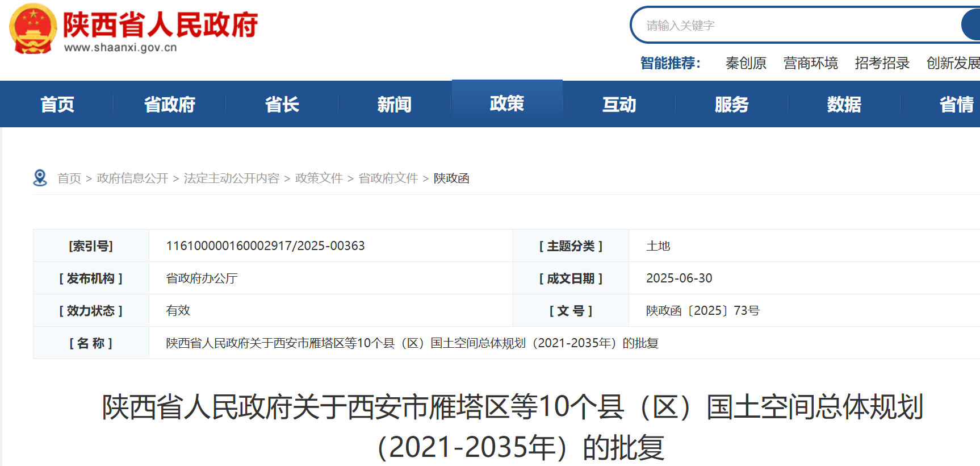
Task: Open the 省情 navigation tab
Action: click(x=956, y=104)
